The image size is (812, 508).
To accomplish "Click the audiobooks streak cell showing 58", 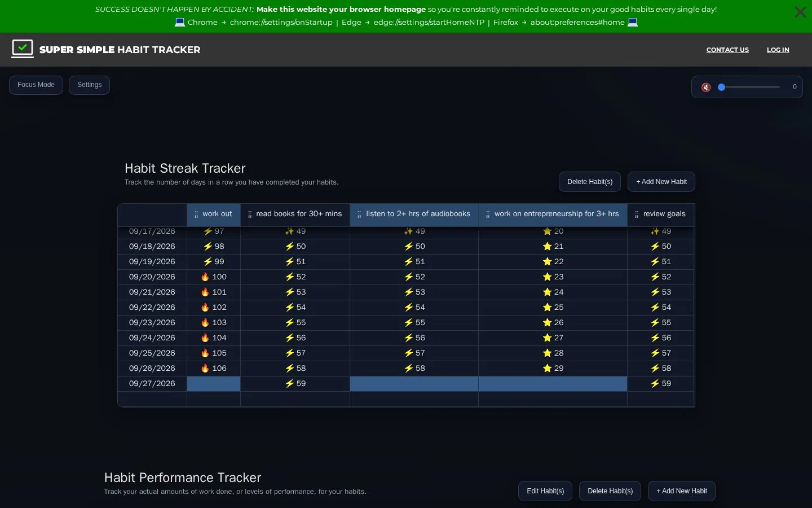I will coord(414,369).
